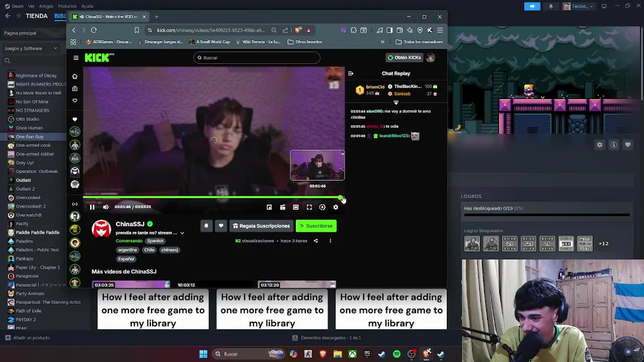Open the Steam Amigos menu

click(x=46, y=6)
